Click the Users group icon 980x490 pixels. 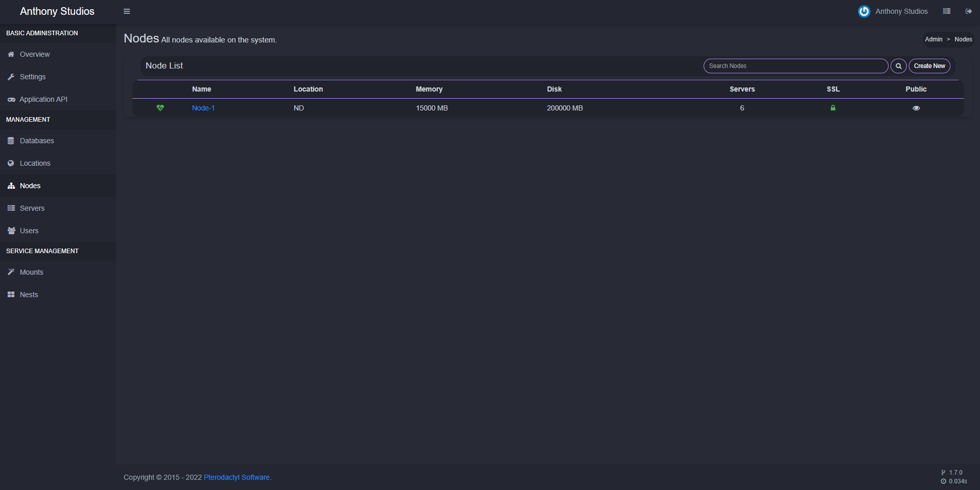point(11,231)
